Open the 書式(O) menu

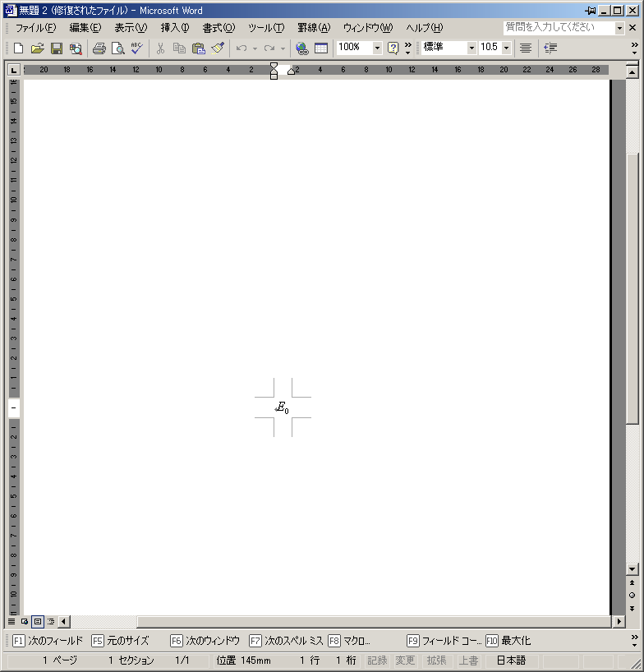218,28
